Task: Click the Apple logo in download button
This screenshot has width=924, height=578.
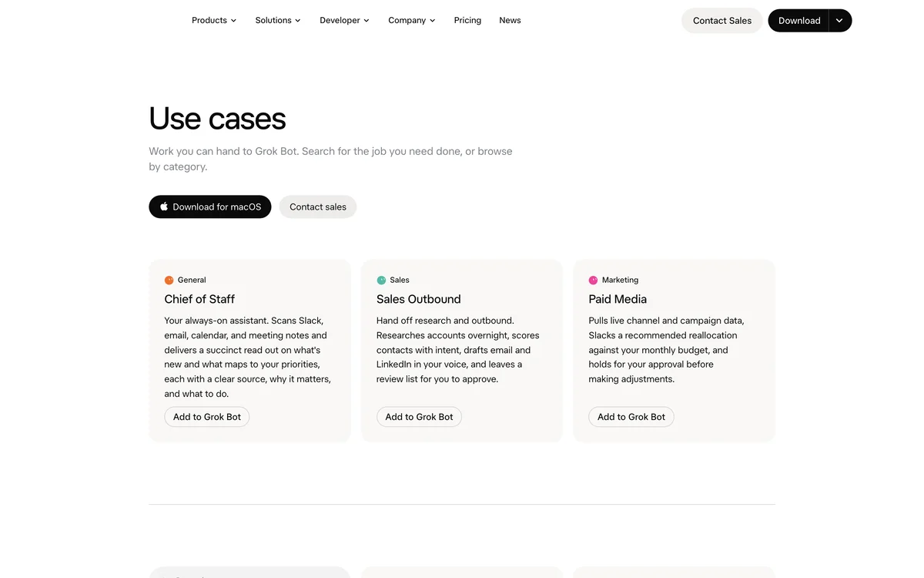Action: [164, 207]
